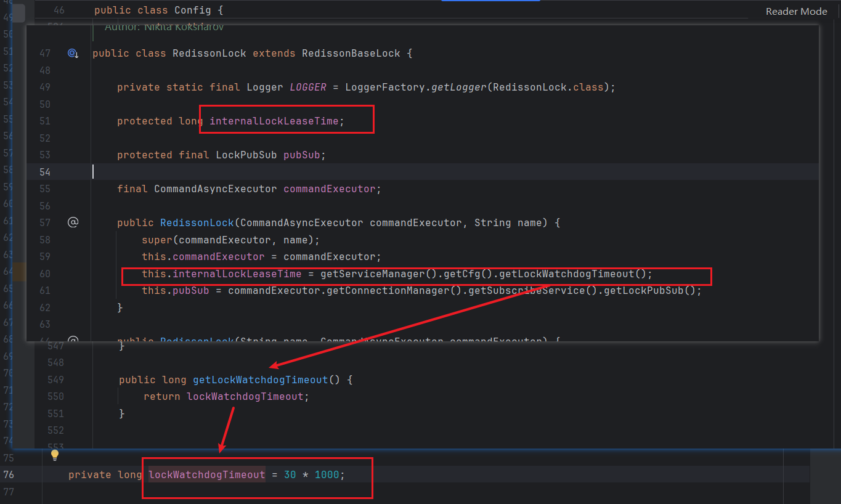Click the getLockWatchdogTimeout call on line 60

pyautogui.click(x=567, y=274)
